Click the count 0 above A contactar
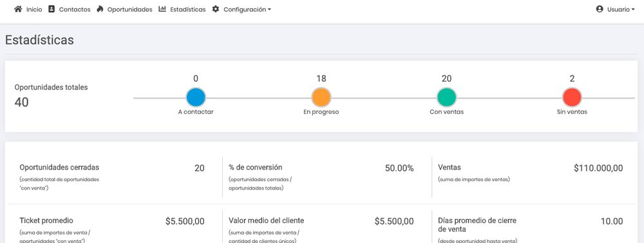This screenshot has height=243, width=644. point(196,79)
